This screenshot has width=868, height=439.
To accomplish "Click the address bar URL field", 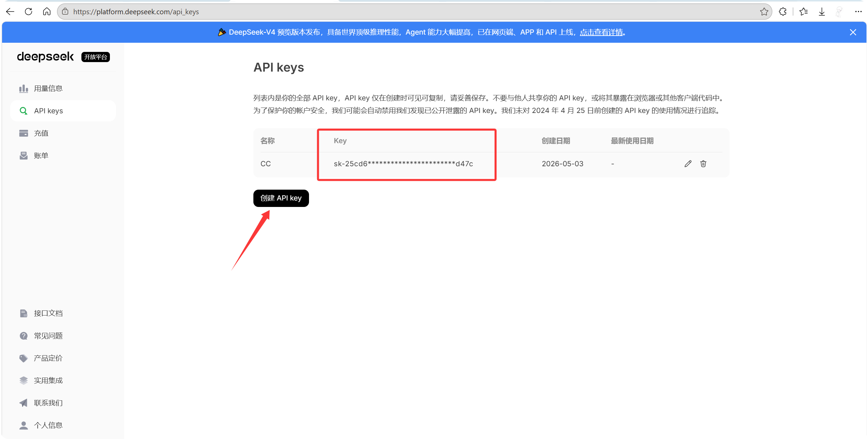I will [414, 12].
